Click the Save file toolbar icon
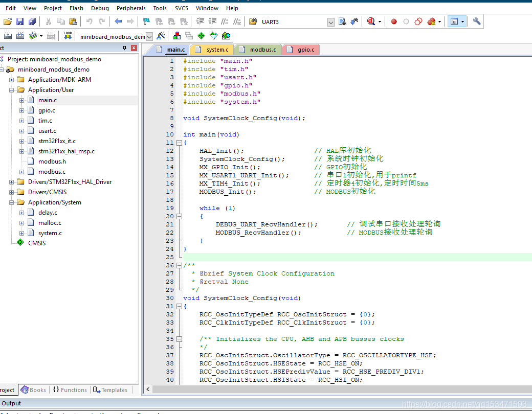 20,21
